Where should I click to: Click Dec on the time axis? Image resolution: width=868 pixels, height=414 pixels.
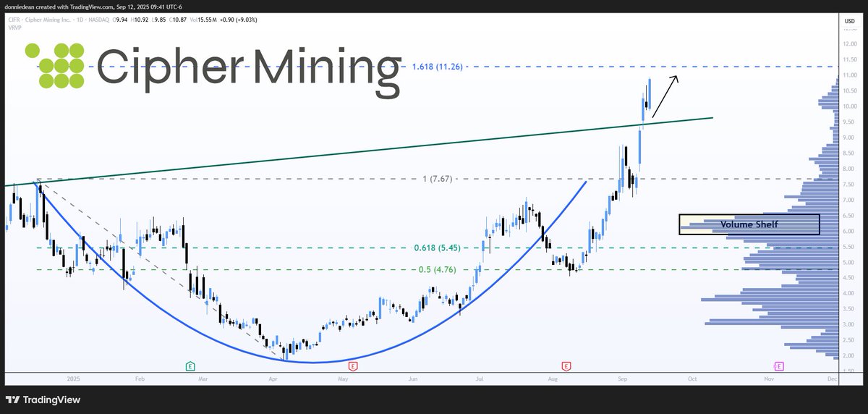coord(833,378)
